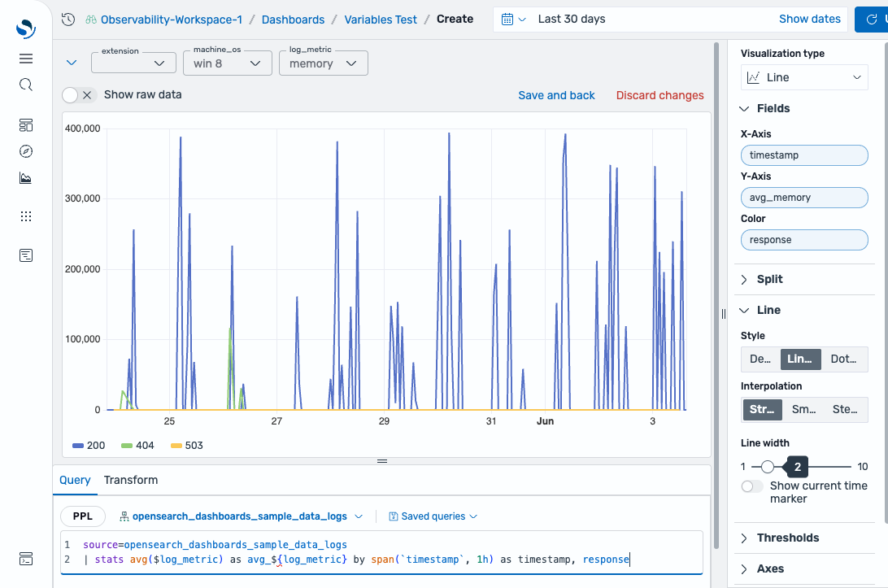This screenshot has height=588, width=888.
Task: Click the index pattern dataset icon
Action: 124,516
